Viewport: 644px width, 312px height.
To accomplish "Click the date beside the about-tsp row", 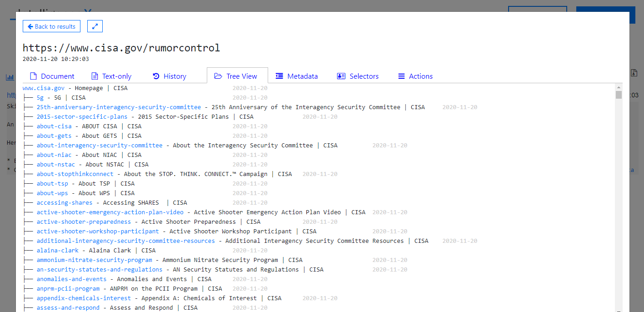I will pos(250,184).
